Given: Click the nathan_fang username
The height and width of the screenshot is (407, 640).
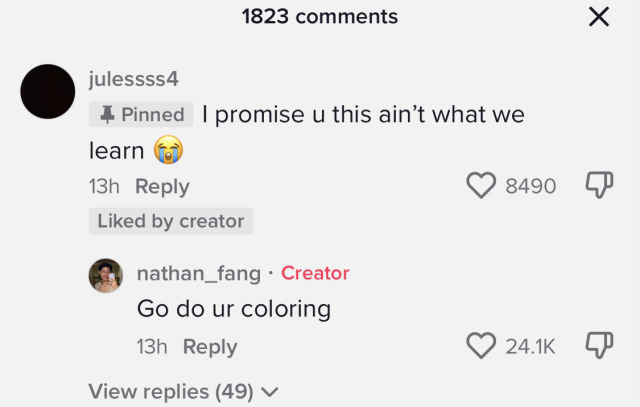Looking at the screenshot, I should pos(198,273).
